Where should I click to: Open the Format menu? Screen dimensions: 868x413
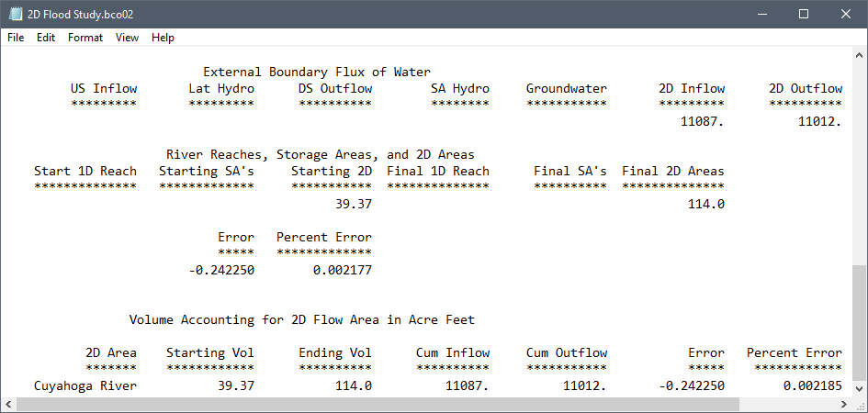85,38
